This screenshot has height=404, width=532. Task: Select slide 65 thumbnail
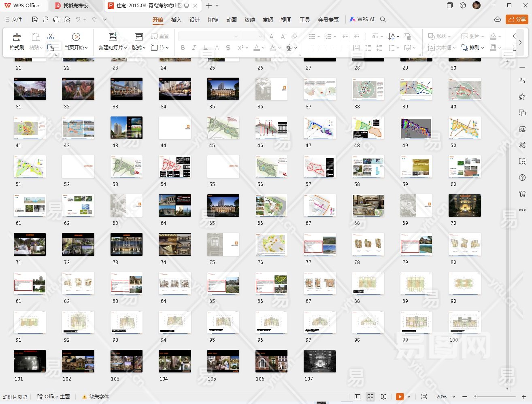tap(223, 205)
